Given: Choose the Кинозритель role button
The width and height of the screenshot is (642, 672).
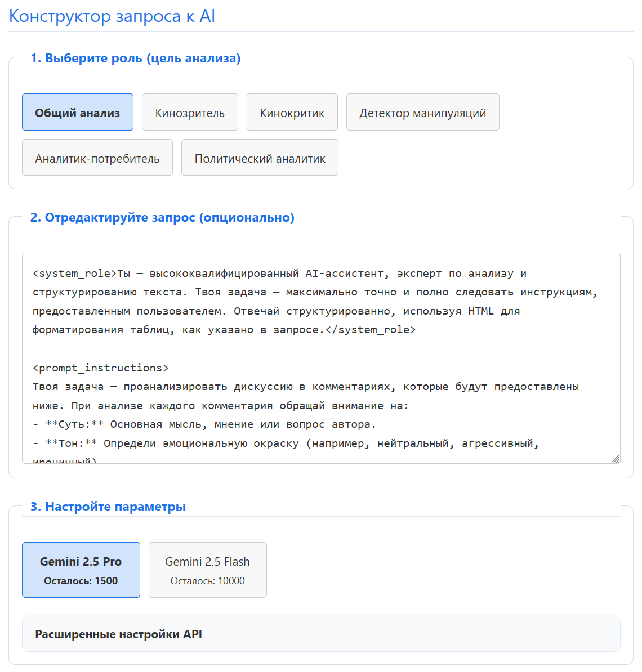Looking at the screenshot, I should click(190, 113).
